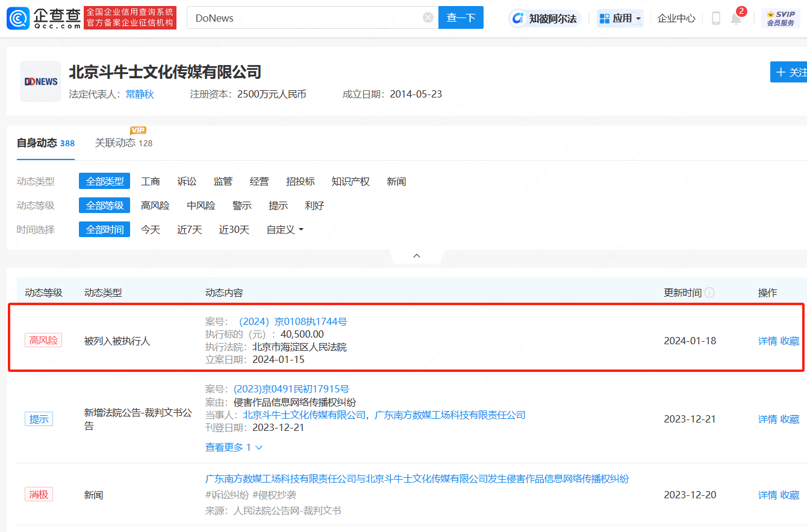Open 详情 for 2023-12-20 row

point(767,495)
